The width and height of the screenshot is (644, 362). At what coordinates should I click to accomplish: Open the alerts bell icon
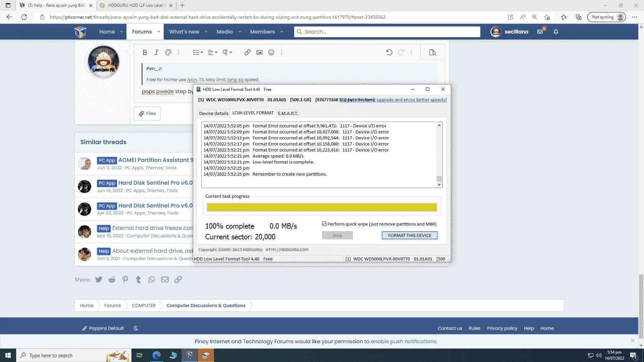pos(556,32)
